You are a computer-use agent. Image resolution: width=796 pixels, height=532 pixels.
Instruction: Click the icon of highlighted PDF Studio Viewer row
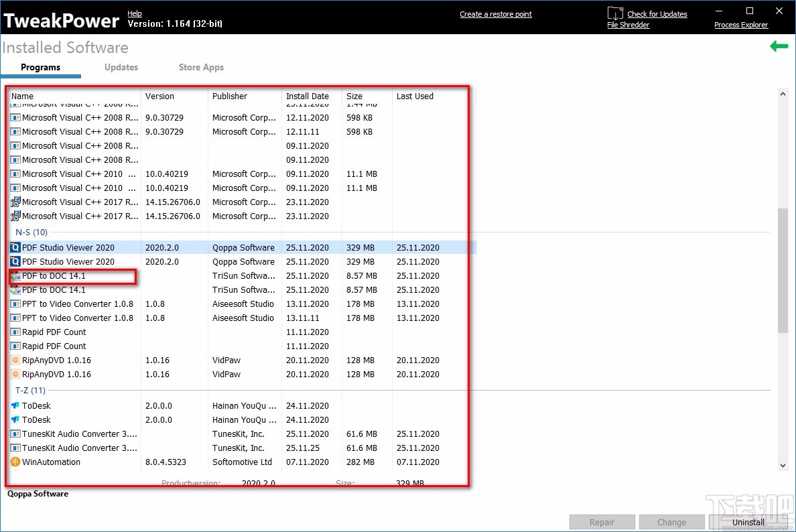[15, 248]
